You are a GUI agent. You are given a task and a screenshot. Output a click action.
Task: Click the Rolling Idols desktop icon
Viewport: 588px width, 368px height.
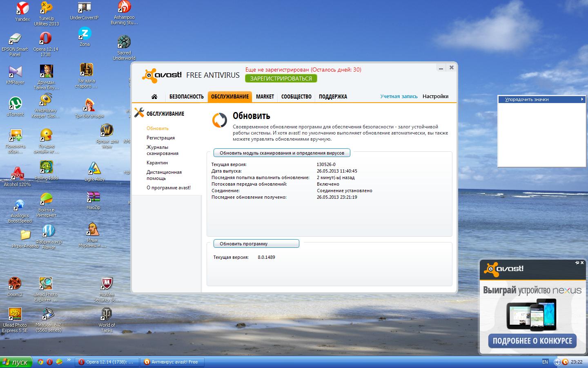[x=46, y=171]
